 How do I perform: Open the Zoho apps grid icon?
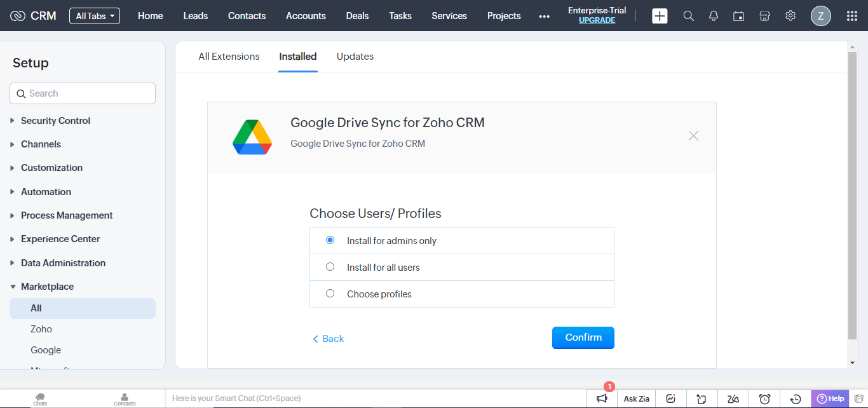851,16
